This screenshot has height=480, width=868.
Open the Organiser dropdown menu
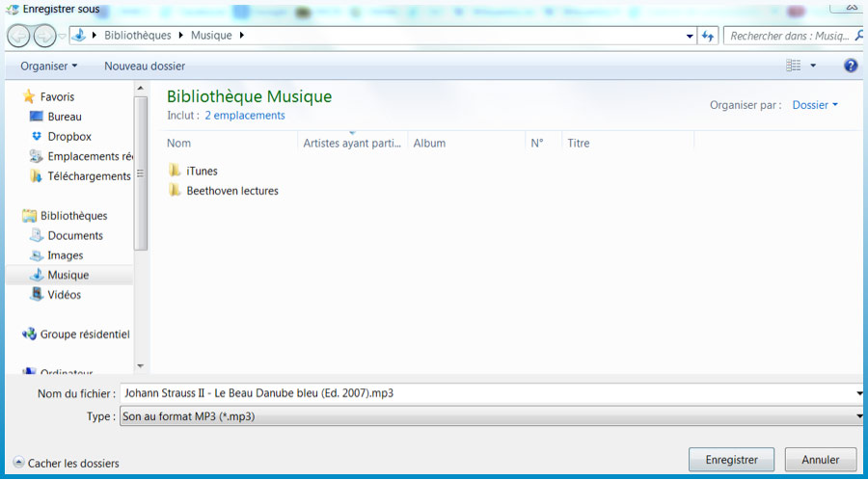49,66
